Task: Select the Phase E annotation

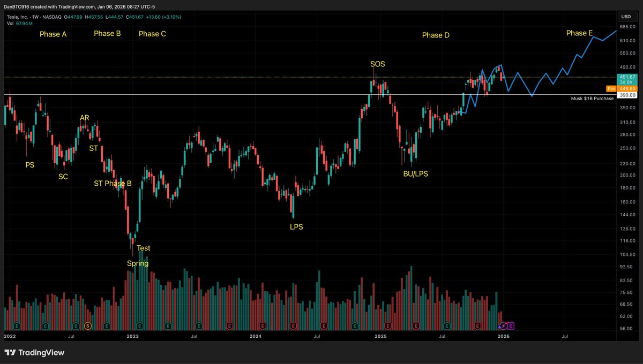Action: (x=579, y=33)
